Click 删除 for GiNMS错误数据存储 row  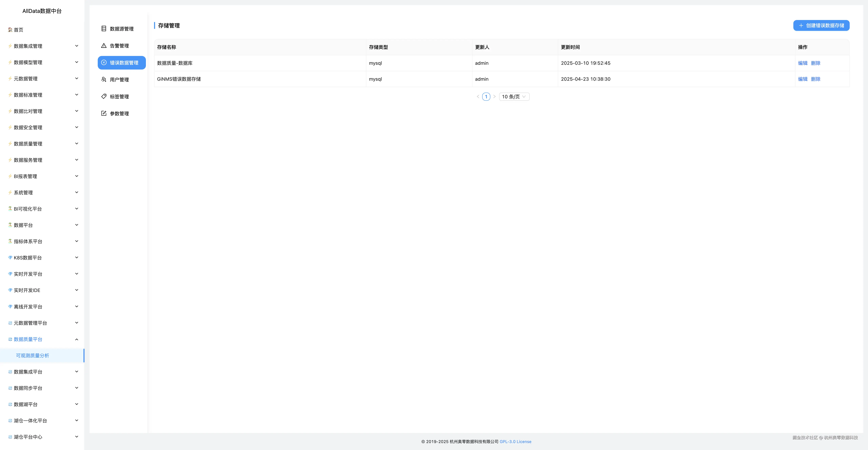[x=815, y=79]
